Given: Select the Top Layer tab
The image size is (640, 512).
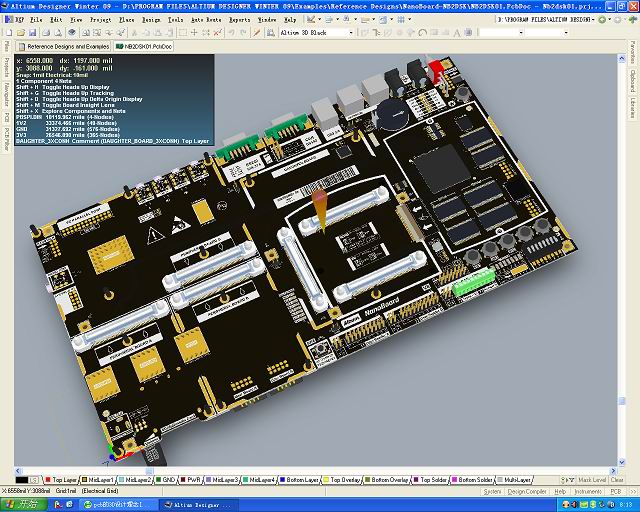Looking at the screenshot, I should click(x=61, y=480).
